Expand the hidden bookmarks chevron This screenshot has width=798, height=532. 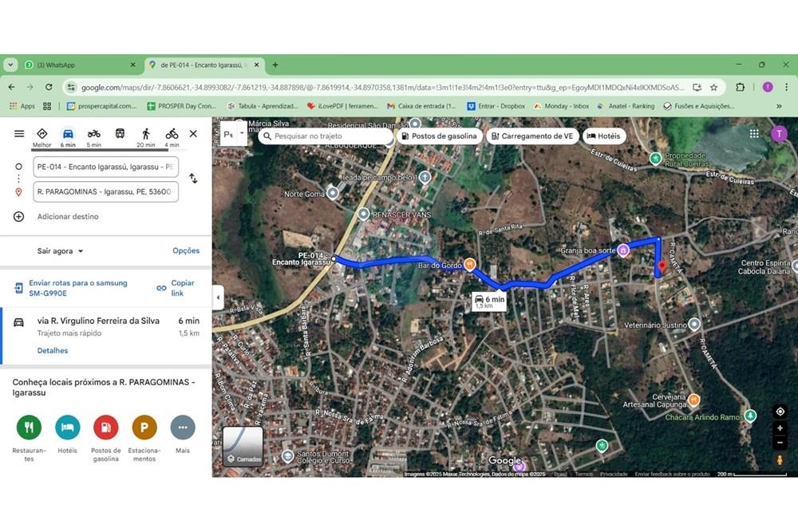(x=780, y=105)
